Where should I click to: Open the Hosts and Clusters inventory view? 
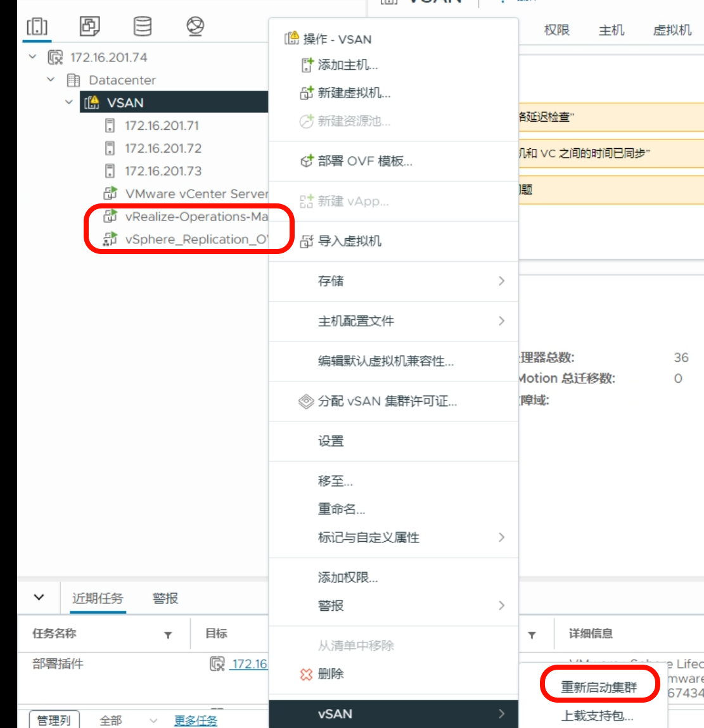(x=37, y=26)
